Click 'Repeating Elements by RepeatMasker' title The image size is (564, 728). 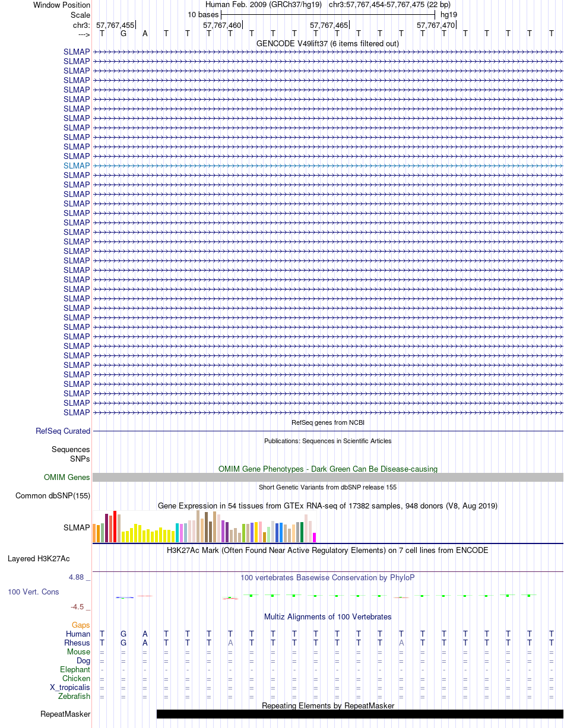point(328,705)
